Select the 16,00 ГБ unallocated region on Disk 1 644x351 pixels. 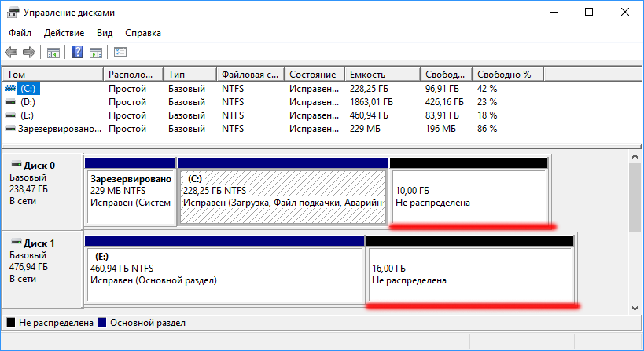(x=469, y=273)
